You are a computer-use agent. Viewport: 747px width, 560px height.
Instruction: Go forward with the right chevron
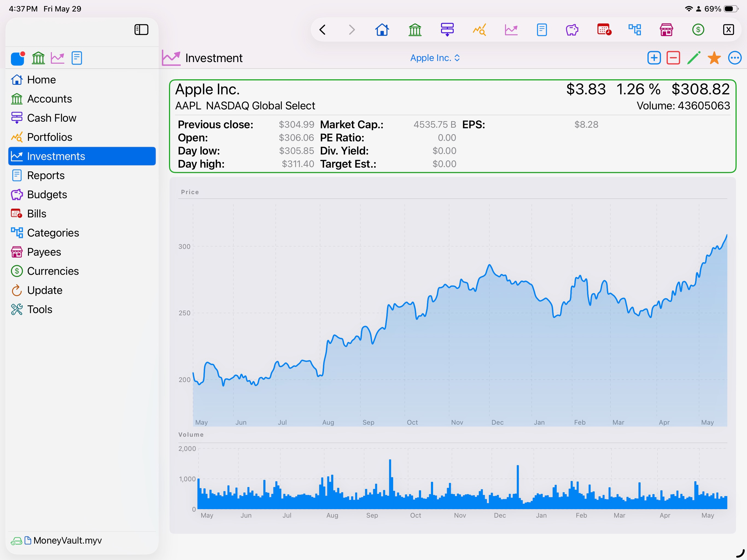coord(352,30)
